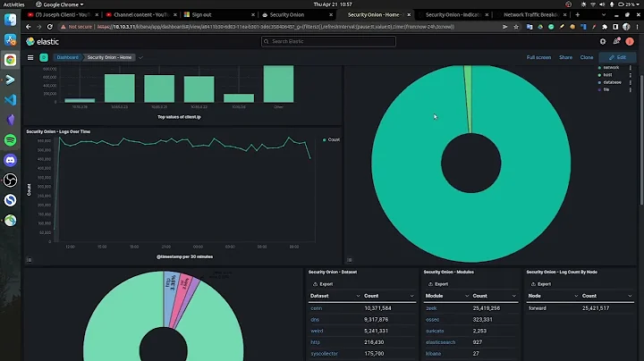This screenshot has width=644, height=361.
Task: Go forward with Chrome forward arrow
Action: click(39, 27)
